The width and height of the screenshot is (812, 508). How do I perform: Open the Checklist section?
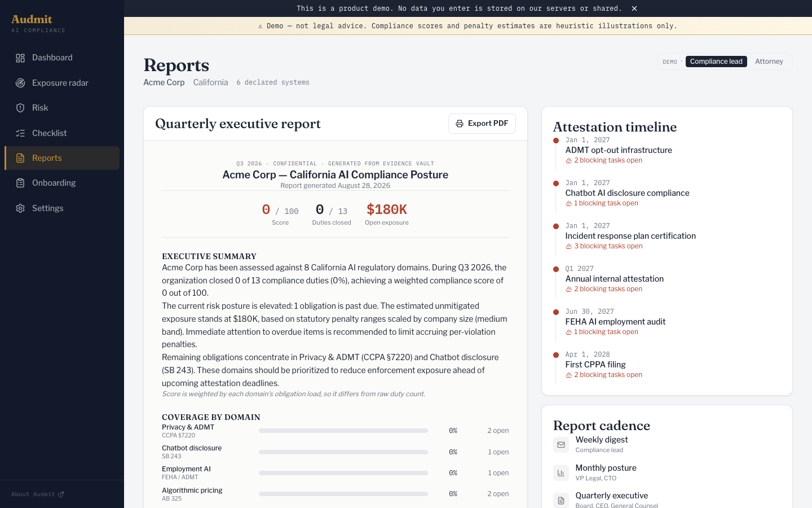[x=62, y=133]
